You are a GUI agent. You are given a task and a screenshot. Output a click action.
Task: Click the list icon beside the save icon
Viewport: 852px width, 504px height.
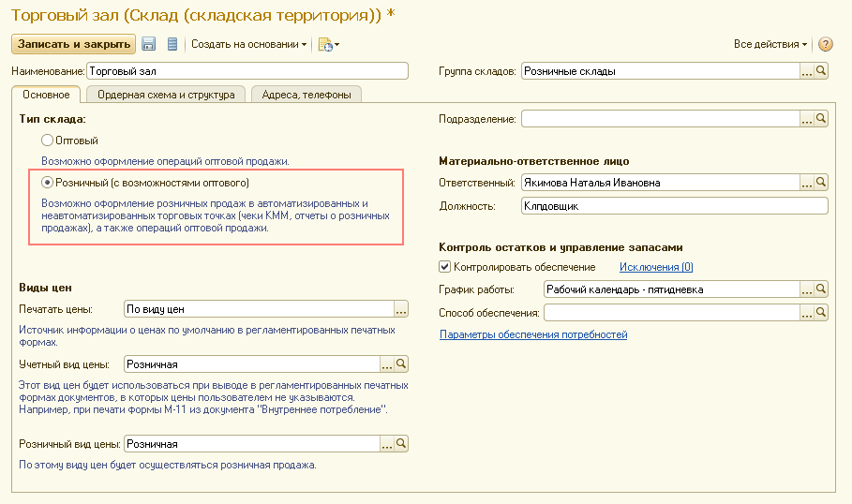[172, 44]
